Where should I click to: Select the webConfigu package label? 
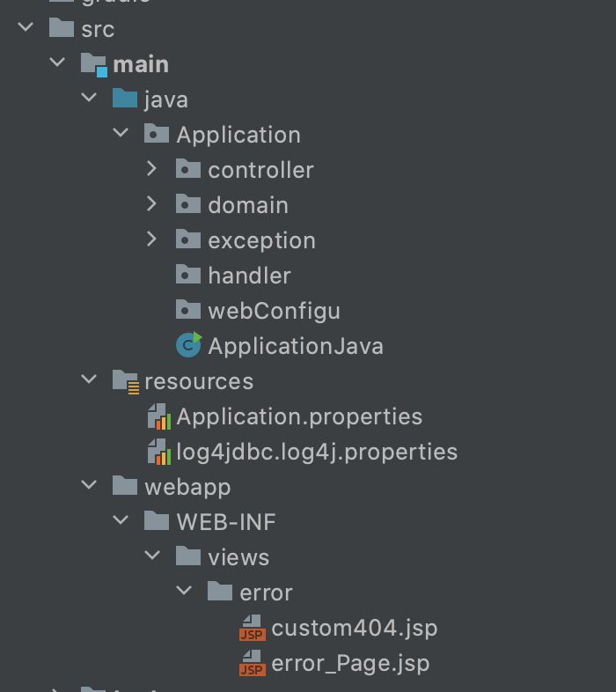tap(274, 312)
